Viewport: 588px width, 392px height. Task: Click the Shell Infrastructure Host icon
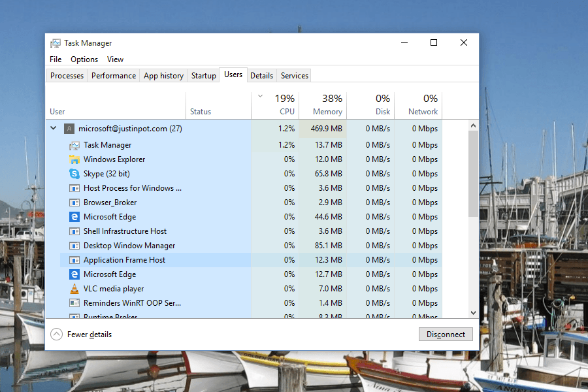(74, 231)
